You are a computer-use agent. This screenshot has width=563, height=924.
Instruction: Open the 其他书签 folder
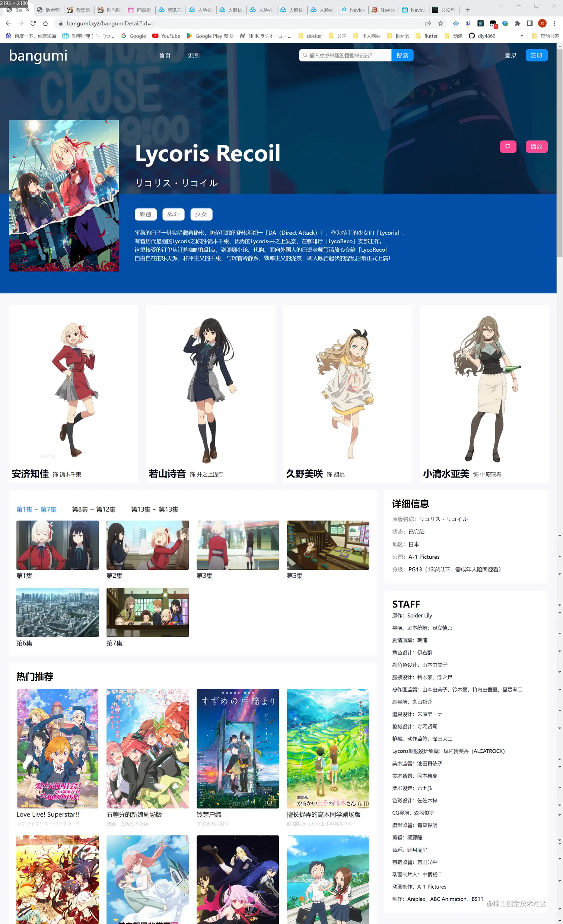coord(545,36)
